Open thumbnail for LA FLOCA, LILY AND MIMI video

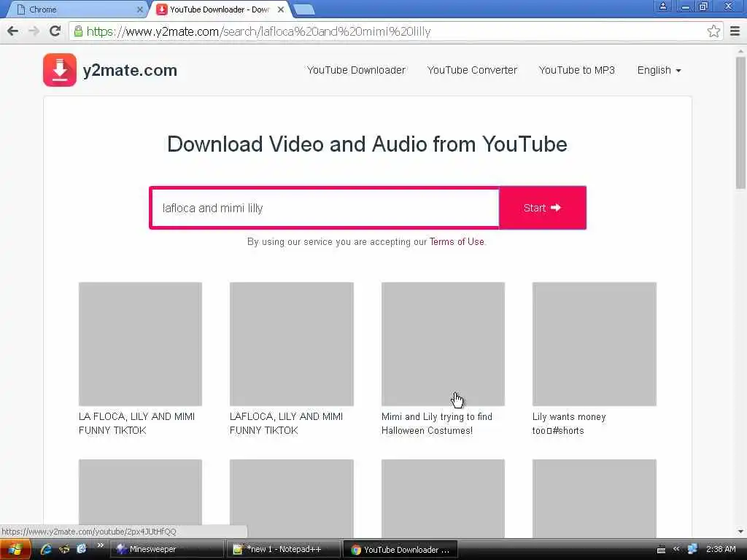(x=140, y=344)
